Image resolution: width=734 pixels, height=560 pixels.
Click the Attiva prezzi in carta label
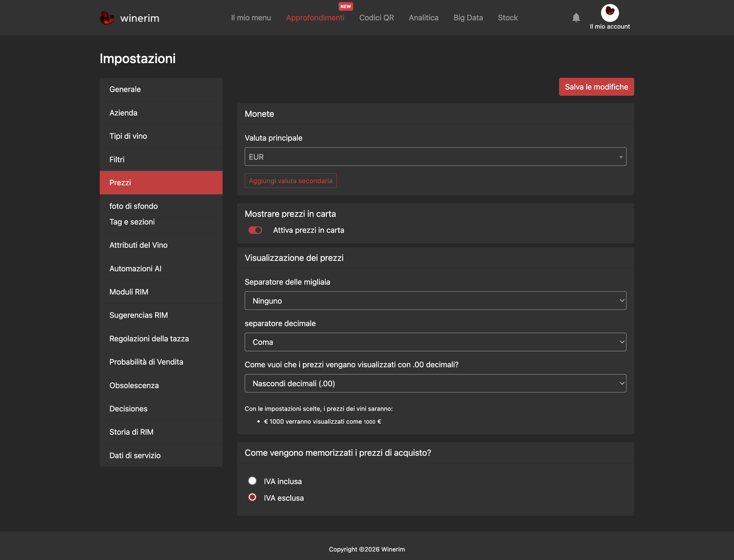click(x=309, y=230)
